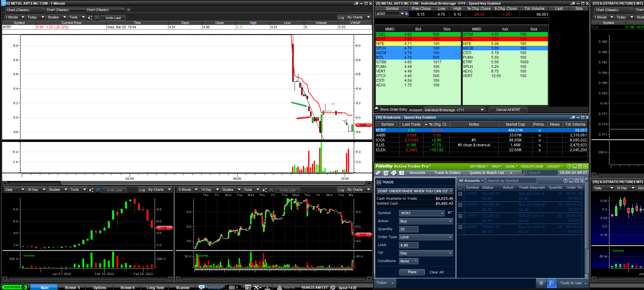Image resolution: width=644 pixels, height=290 pixels.
Task: Click the clock icon beside the EST time
Action: pos(332,288)
